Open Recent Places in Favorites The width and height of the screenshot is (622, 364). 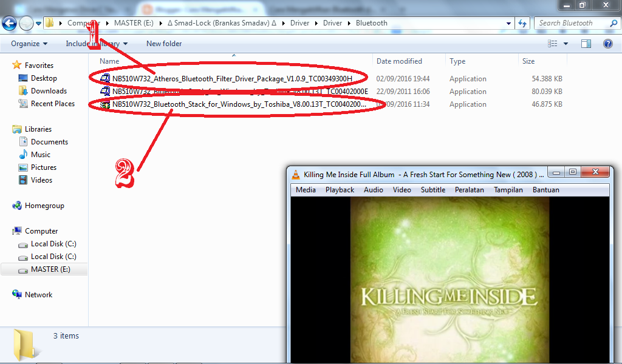point(53,103)
